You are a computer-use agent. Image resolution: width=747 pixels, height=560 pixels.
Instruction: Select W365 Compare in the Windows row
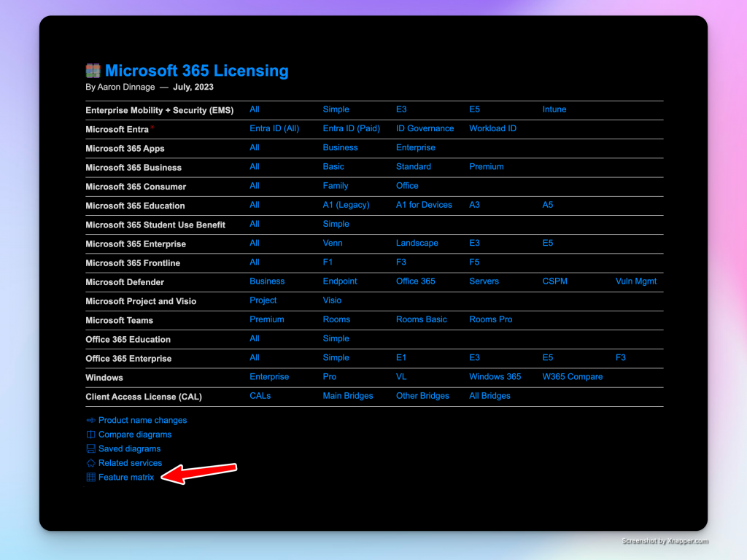pyautogui.click(x=572, y=377)
